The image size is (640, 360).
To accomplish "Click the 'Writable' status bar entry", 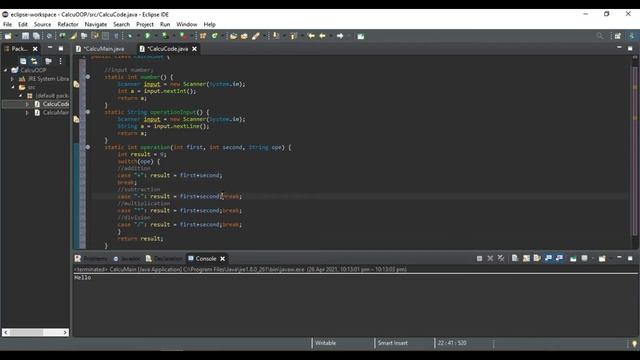I will pyautogui.click(x=325, y=343).
